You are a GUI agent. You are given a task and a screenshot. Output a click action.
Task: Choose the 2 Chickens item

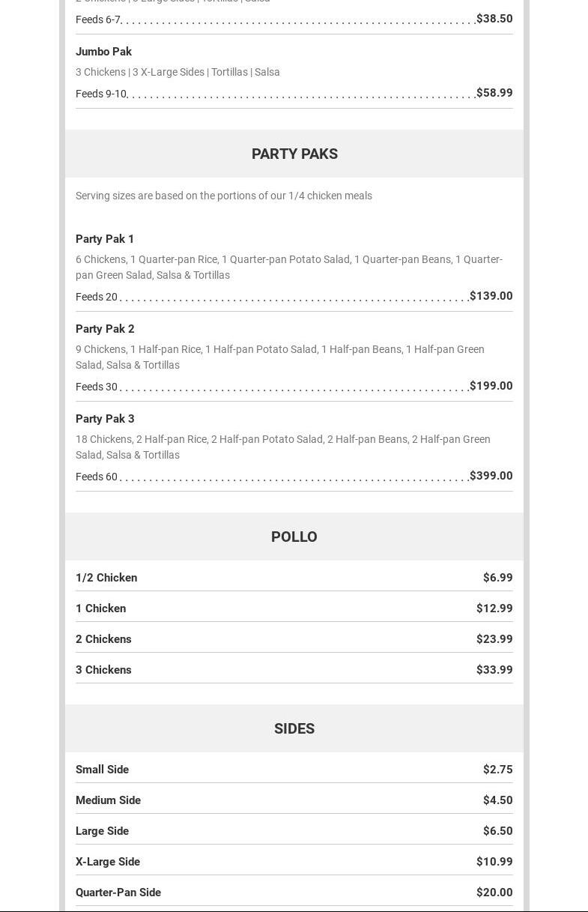tap(103, 639)
